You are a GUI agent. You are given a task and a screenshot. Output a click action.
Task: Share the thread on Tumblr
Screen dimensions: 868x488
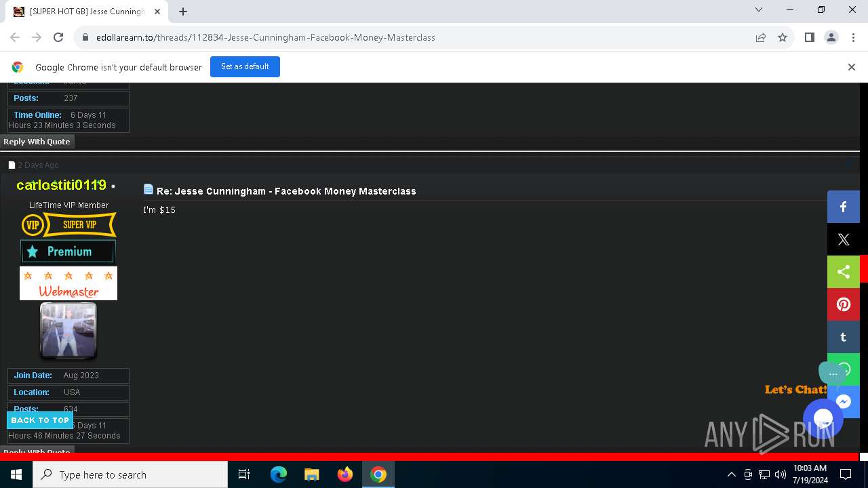click(844, 337)
